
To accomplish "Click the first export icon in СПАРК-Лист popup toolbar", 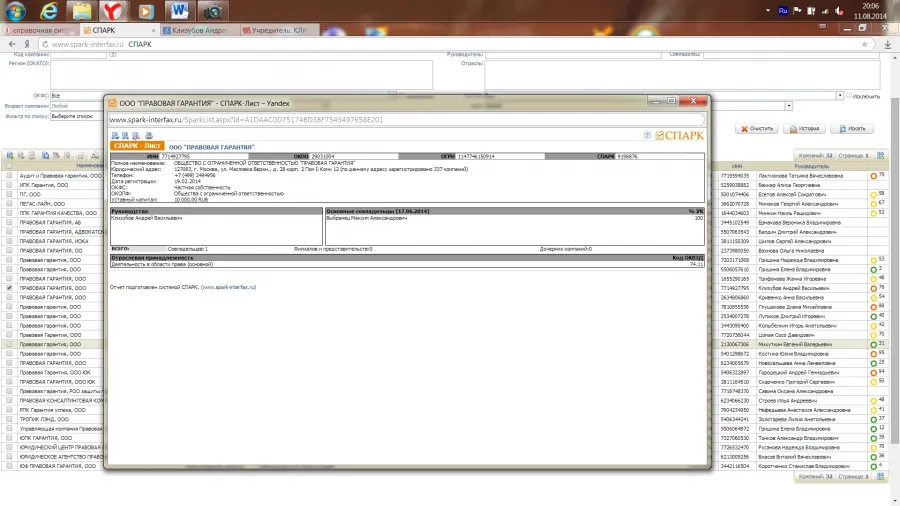I will tap(115, 136).
